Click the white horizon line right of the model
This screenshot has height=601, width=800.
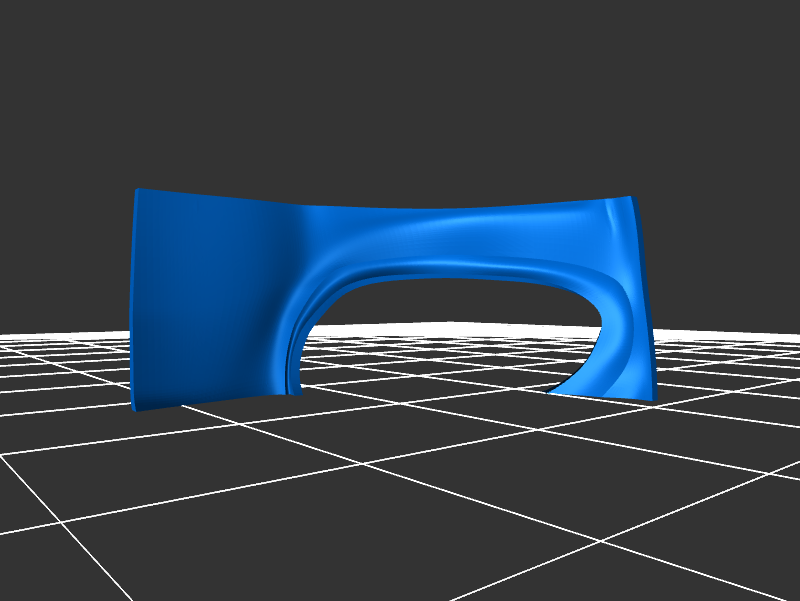730,332
